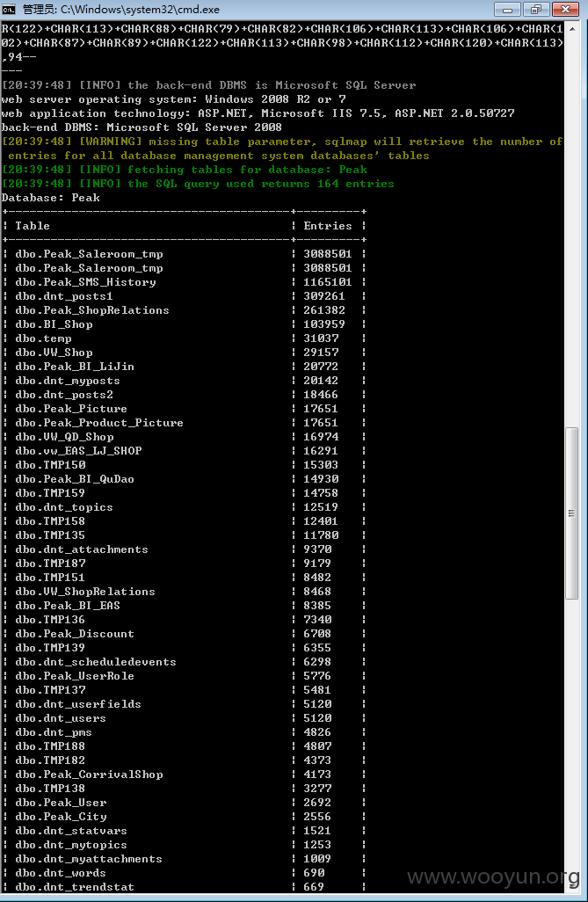Select the row dbo.temp

[184, 338]
